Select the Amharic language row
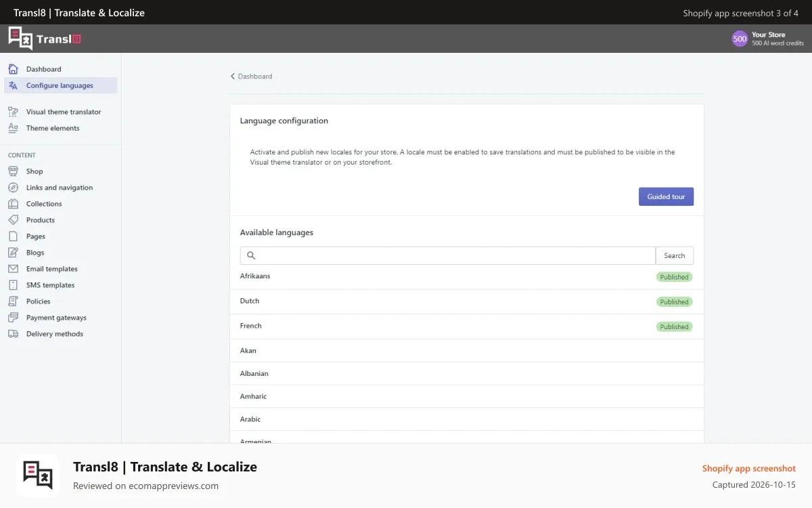This screenshot has height=508, width=812. point(467,396)
